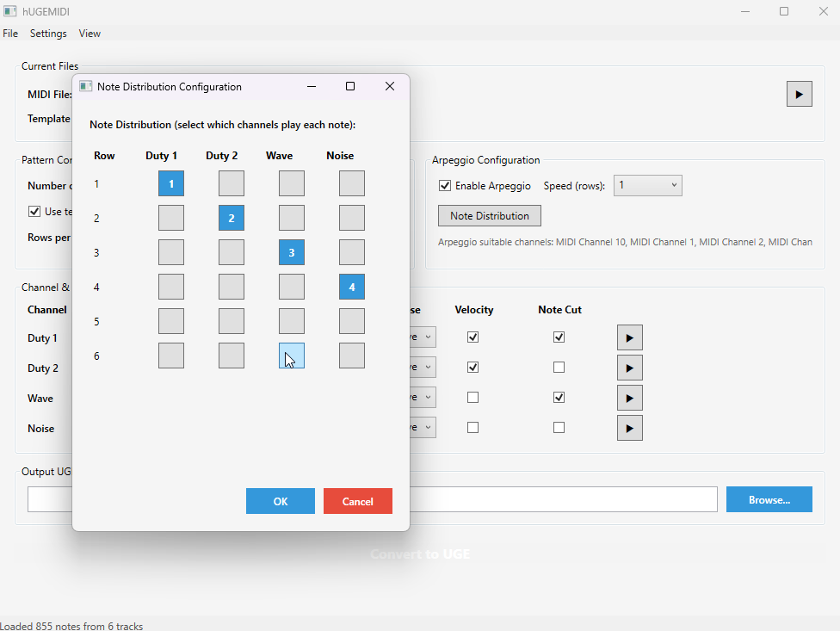840x631 pixels.
Task: Uncheck Note Cut for Duty 1
Action: (559, 337)
